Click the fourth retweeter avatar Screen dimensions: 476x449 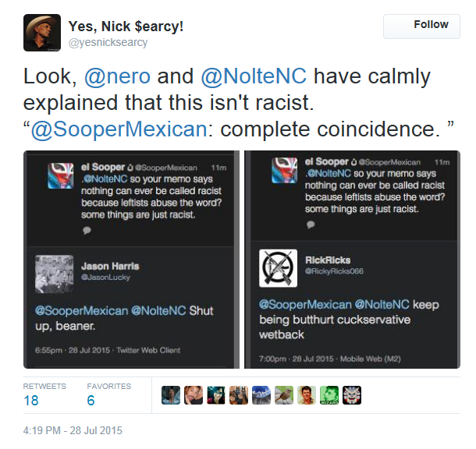pos(239,395)
